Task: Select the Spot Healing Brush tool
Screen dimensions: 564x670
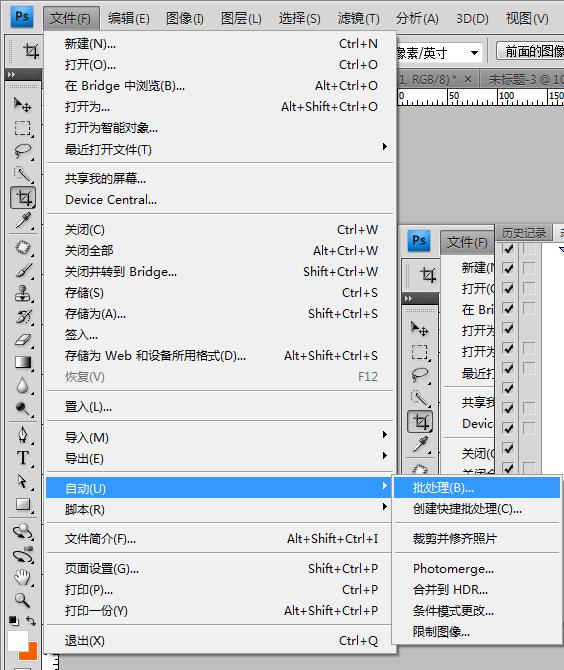Action: 23,247
